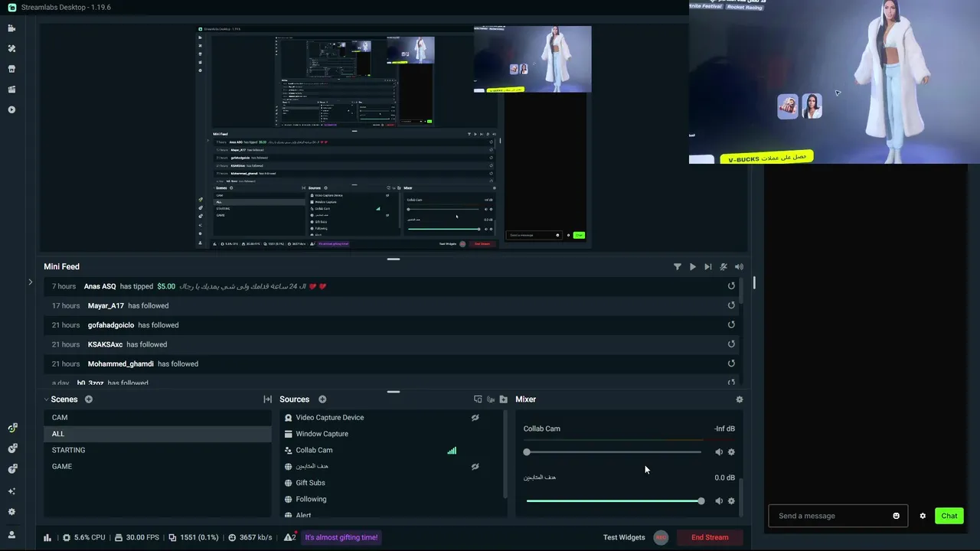Screen dimensions: 980x551
Task: Click the sparkle AI icon in sidebar
Action: point(11,491)
